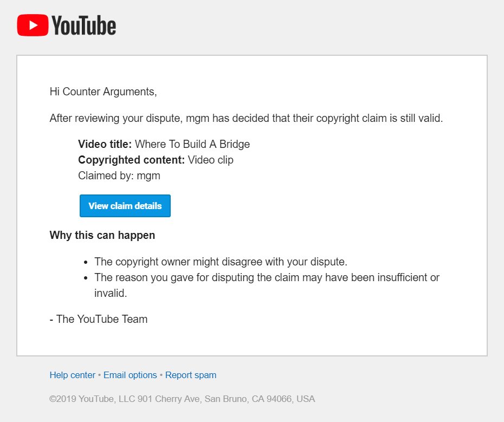Click the greeting "Hi Counter Arguments,"

coord(103,92)
